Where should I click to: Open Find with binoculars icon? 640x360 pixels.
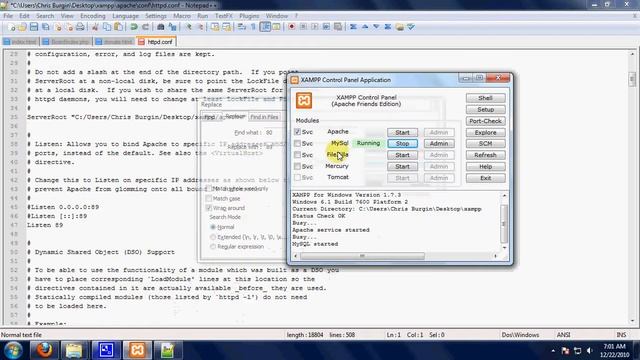pyautogui.click(x=161, y=27)
